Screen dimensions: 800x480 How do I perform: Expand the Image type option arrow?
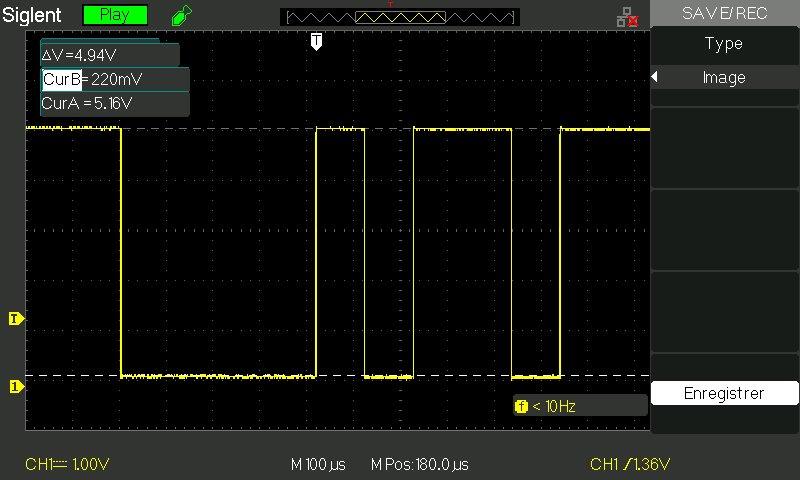tap(655, 78)
